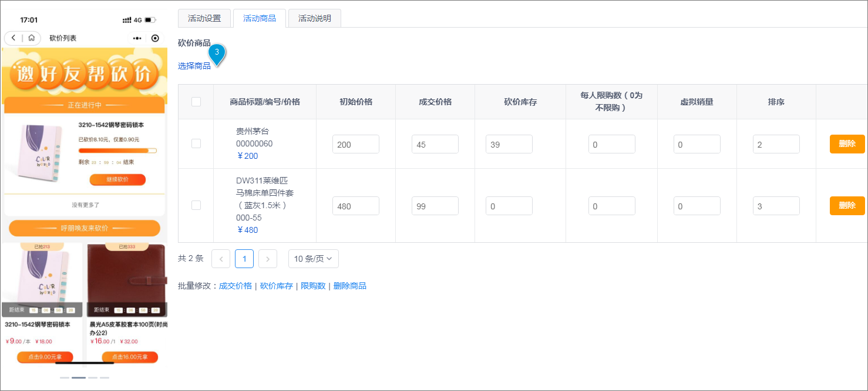The height and width of the screenshot is (391, 868).
Task: Click batch 删除商品 link
Action: pyautogui.click(x=350, y=286)
